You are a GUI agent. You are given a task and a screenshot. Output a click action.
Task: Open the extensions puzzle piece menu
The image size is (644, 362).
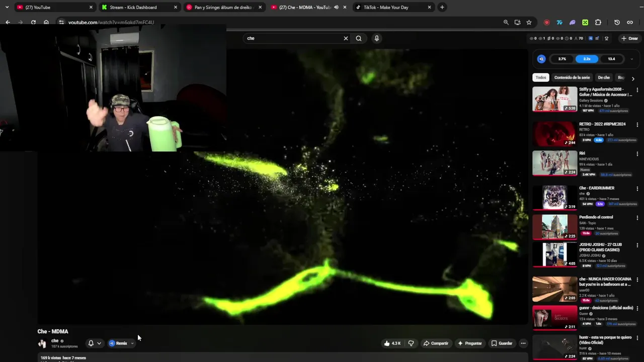pos(598,22)
